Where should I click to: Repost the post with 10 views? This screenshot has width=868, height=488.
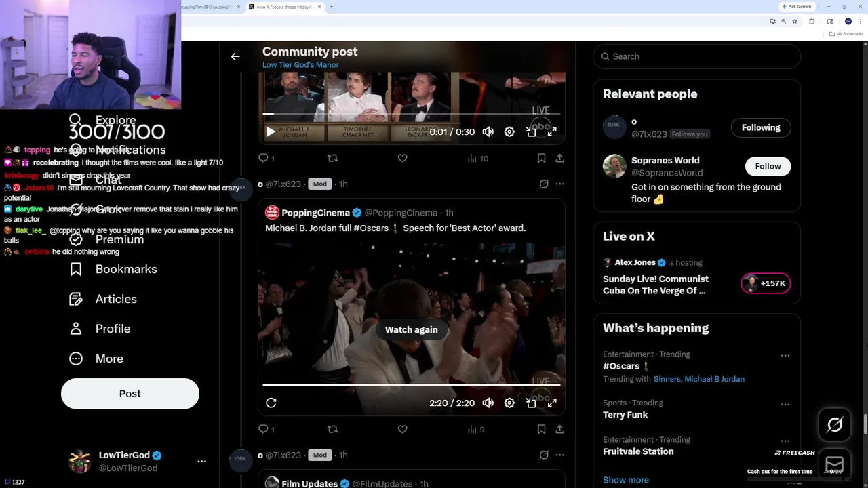332,158
